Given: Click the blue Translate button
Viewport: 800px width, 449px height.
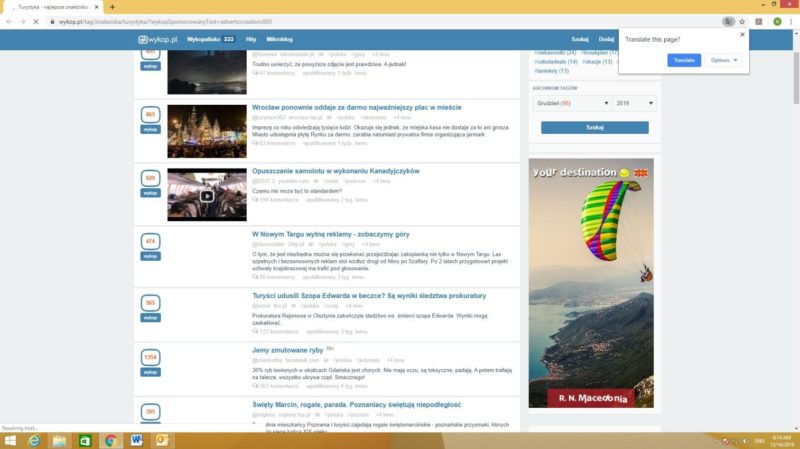Looking at the screenshot, I should (684, 60).
